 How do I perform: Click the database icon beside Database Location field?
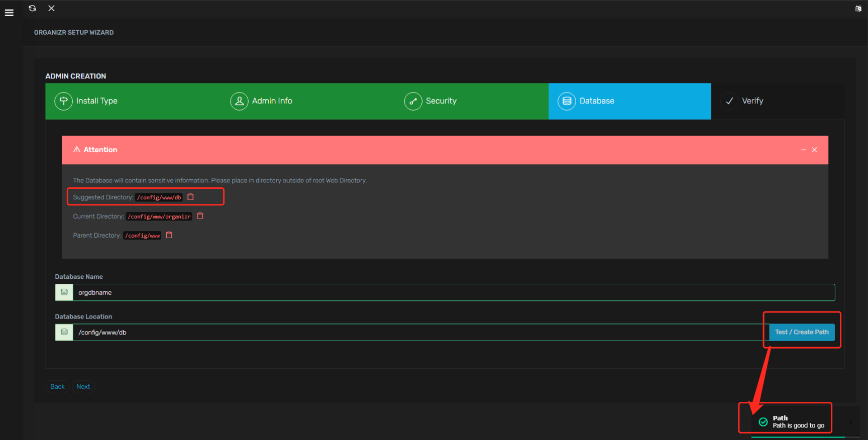click(x=64, y=332)
